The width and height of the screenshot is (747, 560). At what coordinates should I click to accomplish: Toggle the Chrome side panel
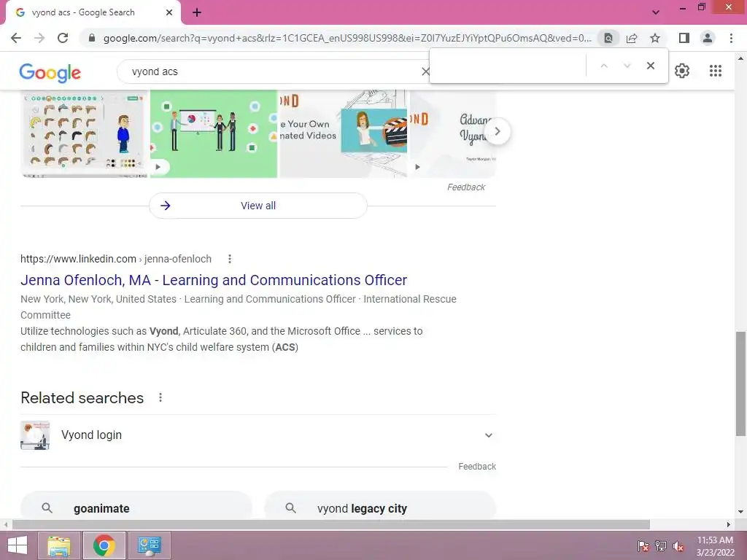pyautogui.click(x=684, y=38)
